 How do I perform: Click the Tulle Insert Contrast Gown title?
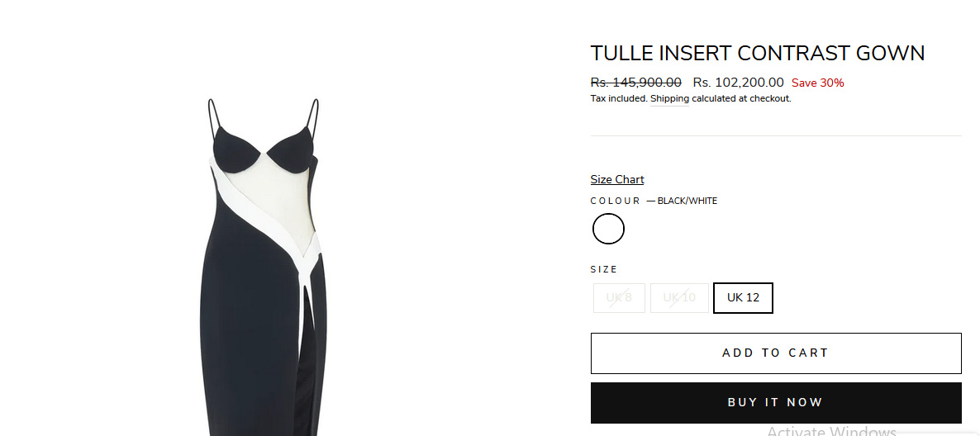(758, 54)
